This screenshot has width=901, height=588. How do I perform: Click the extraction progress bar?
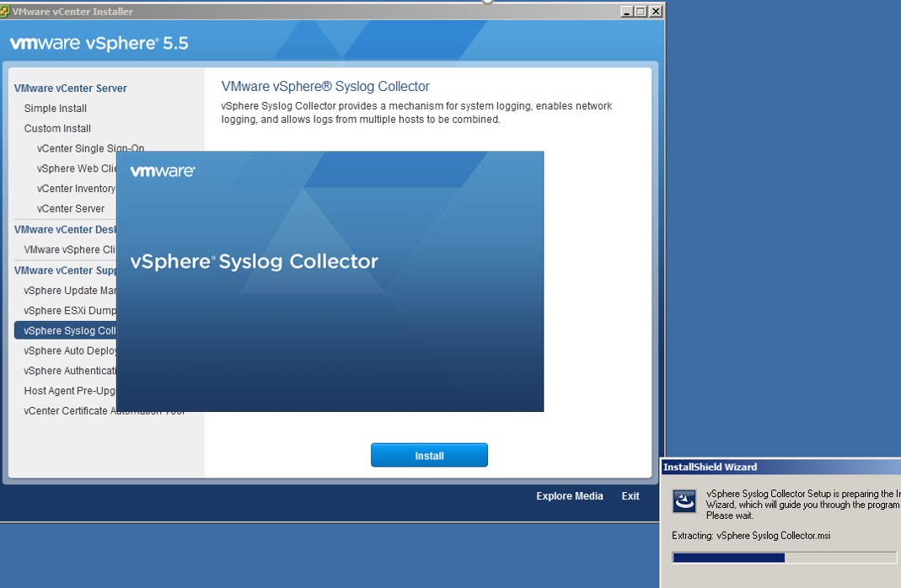[784, 558]
